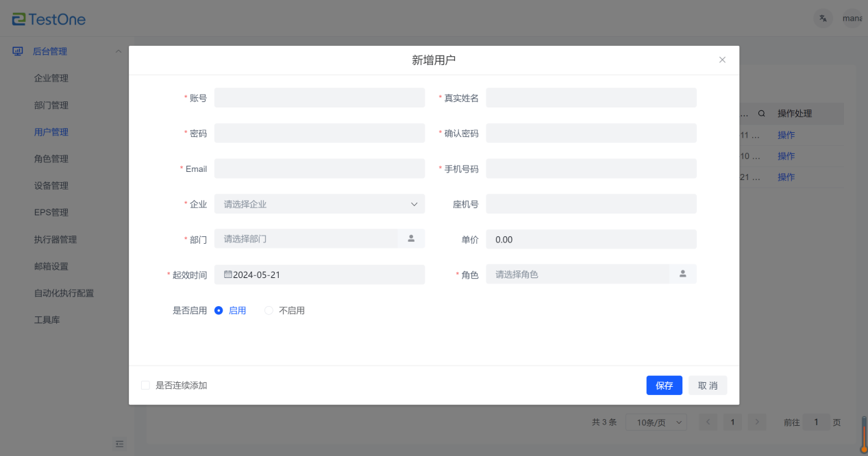The height and width of the screenshot is (456, 868).
Task: Collapse the 后台管理 menu chevron
Action: (x=118, y=51)
